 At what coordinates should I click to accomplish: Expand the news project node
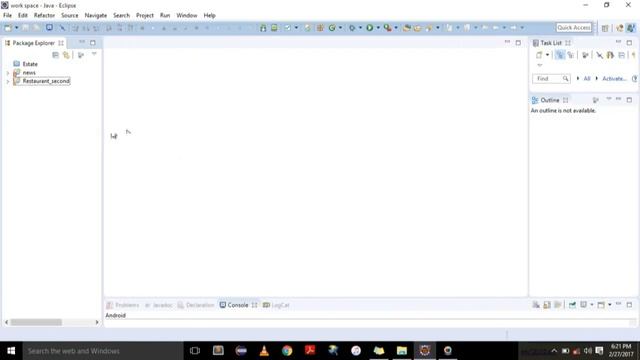point(7,73)
